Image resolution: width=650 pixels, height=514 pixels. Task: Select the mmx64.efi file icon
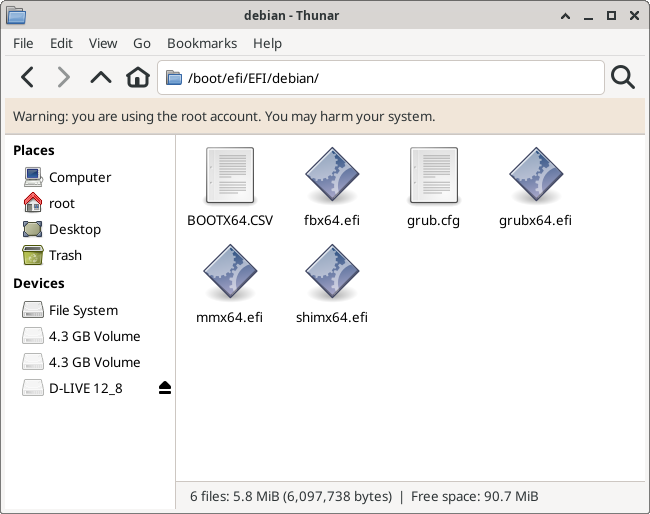[x=230, y=272]
